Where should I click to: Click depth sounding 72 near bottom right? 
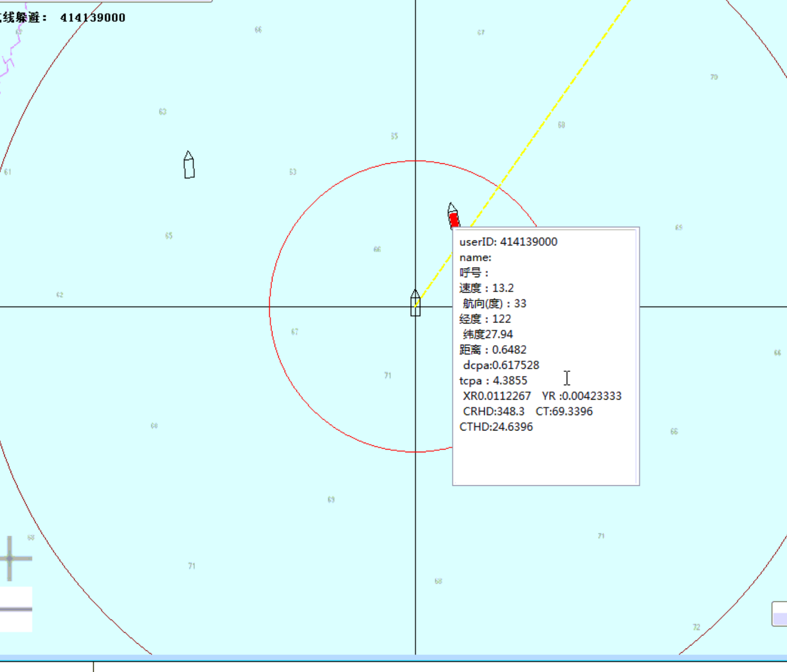point(697,627)
